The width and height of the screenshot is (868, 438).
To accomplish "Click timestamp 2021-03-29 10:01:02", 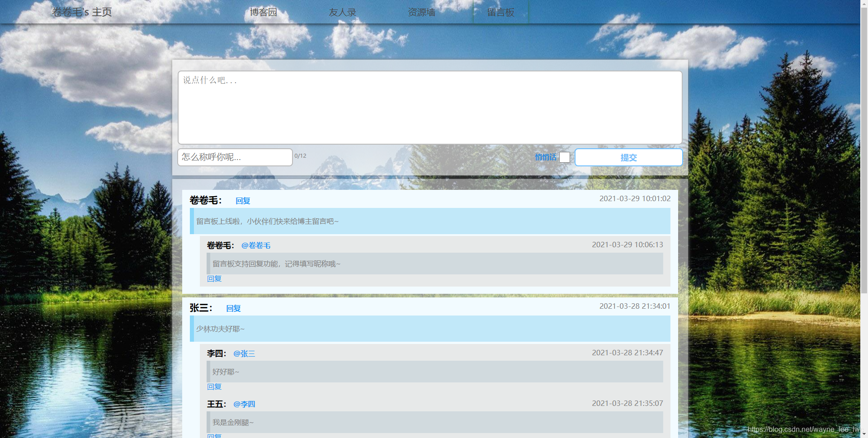I will (635, 198).
